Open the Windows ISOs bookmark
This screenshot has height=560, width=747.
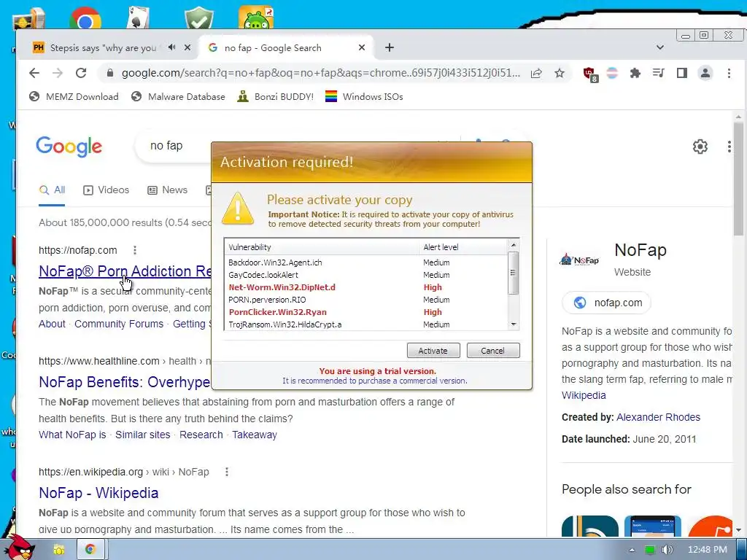364,97
